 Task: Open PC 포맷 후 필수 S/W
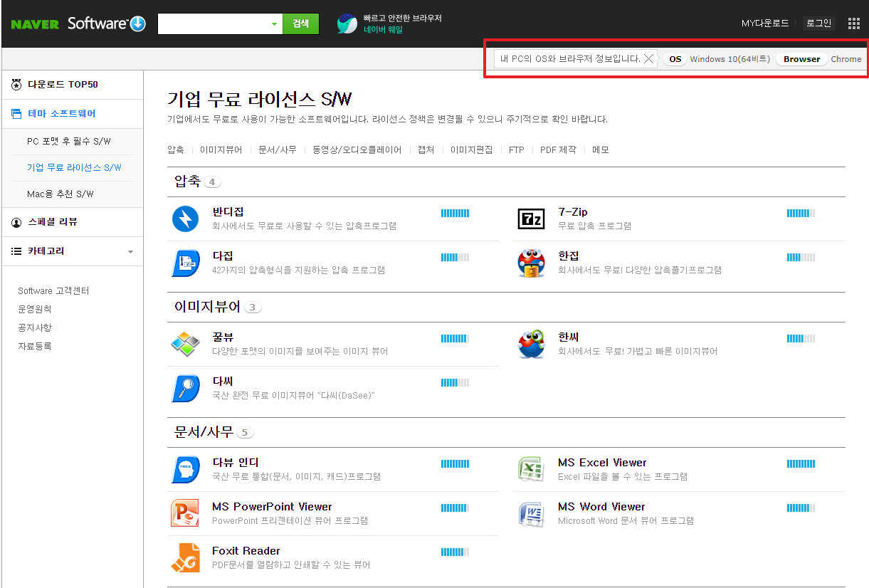tap(69, 142)
